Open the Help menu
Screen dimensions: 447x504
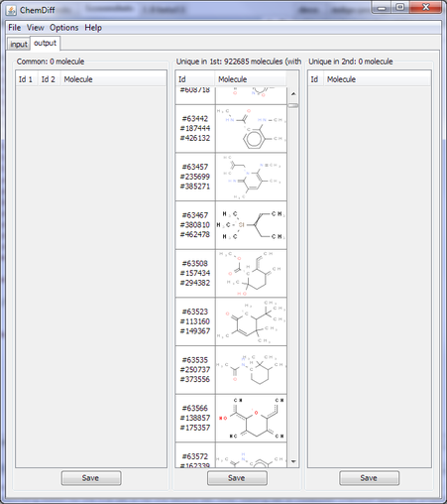coord(93,28)
